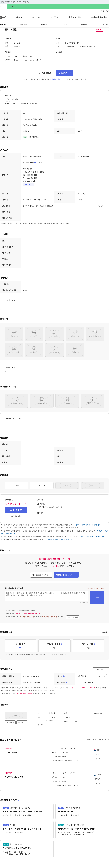The height and width of the screenshot is (868, 109).
Task: Expand 지도 보기 in 근무 예정지 row
Action: 101,206
